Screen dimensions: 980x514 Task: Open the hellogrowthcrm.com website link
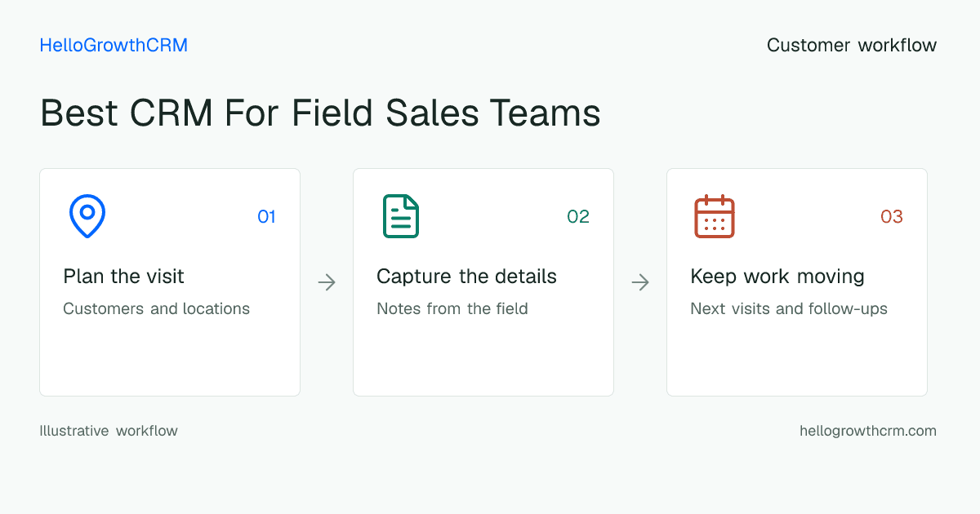(x=868, y=431)
